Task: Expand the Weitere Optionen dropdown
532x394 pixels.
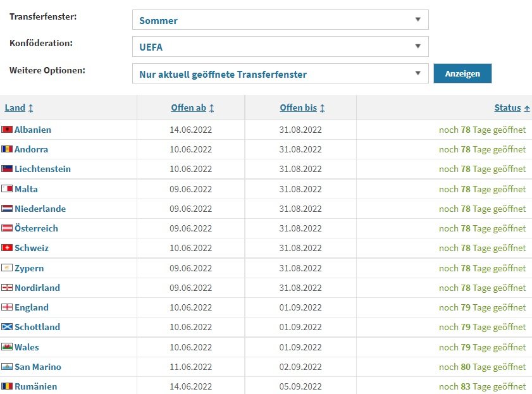Action: pyautogui.click(x=280, y=73)
